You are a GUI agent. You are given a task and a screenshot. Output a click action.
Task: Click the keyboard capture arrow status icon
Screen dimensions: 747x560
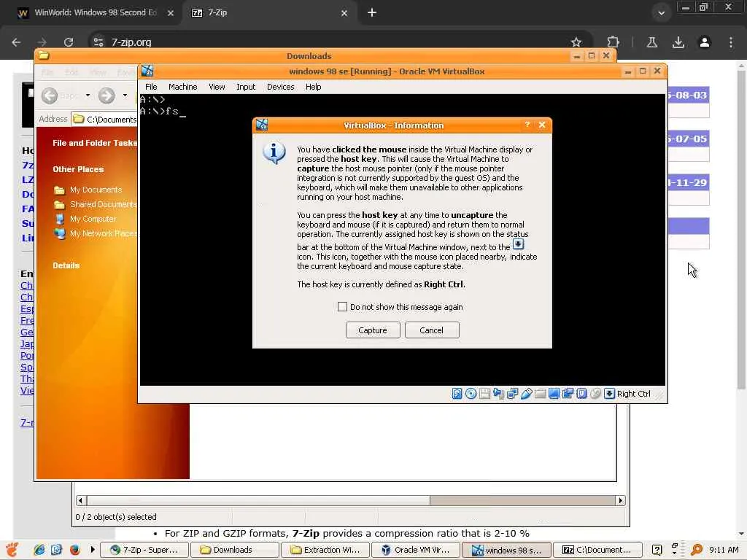pos(609,393)
